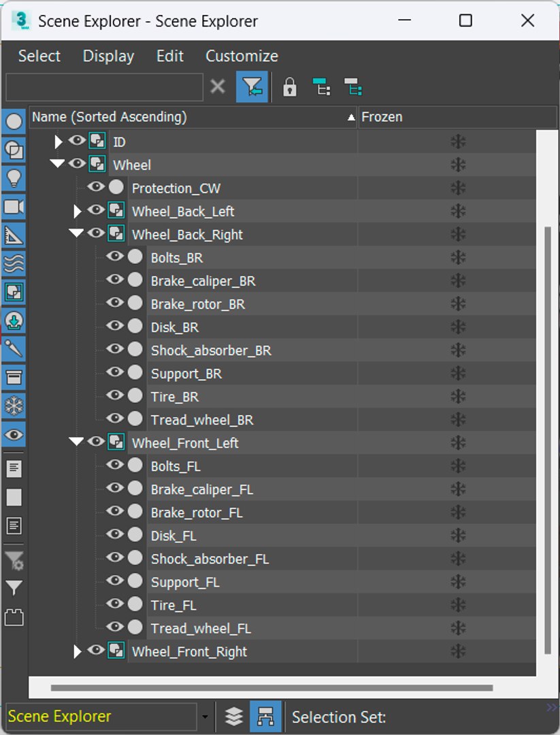
Task: Collapse the Wheel_Front_Left group
Action: 76,442
